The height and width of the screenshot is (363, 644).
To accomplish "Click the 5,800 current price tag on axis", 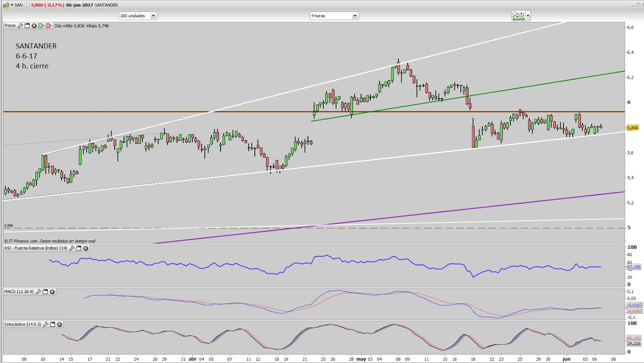I will coord(633,128).
